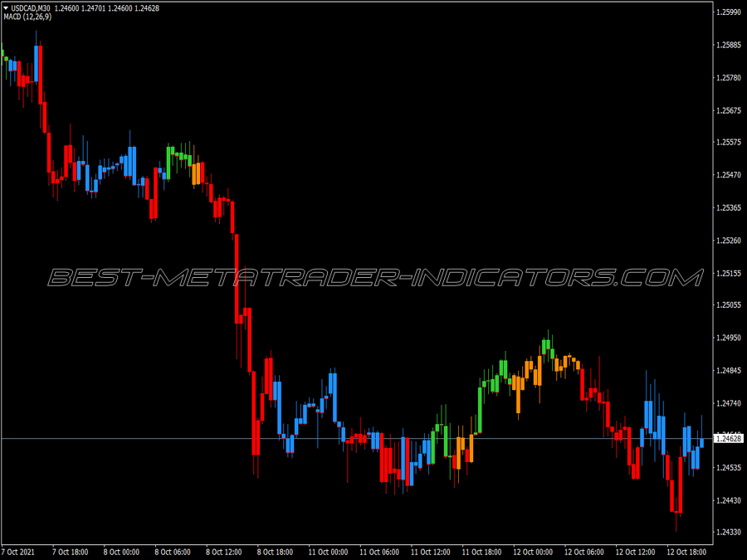Select the 8 Oct 06:00 time axis label

click(x=173, y=553)
